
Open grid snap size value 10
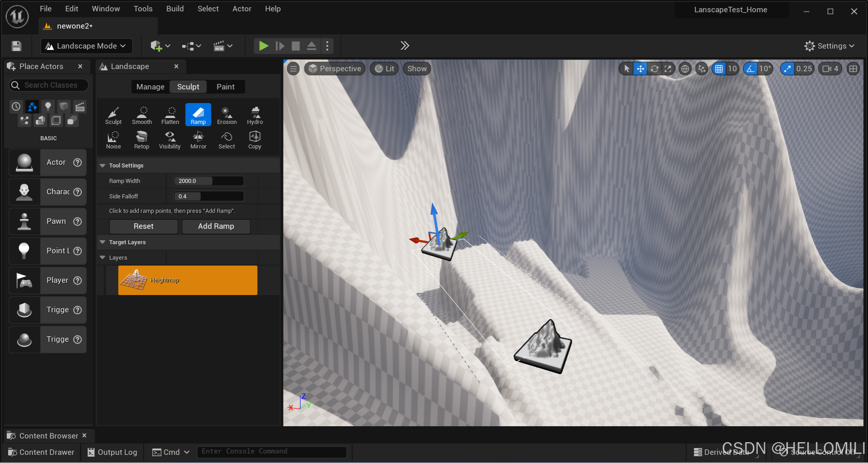[732, 69]
